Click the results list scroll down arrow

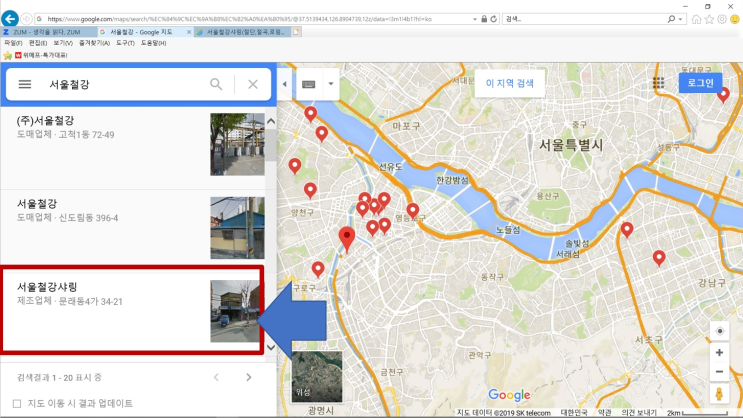pyautogui.click(x=271, y=347)
